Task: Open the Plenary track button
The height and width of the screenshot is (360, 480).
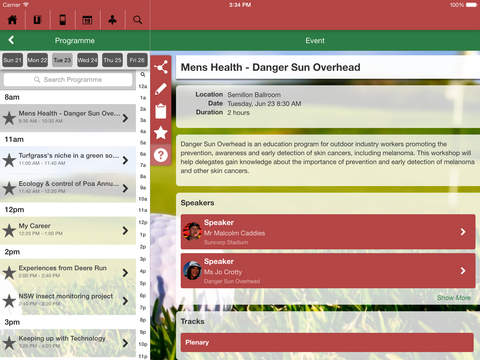Action: pyautogui.click(x=327, y=342)
